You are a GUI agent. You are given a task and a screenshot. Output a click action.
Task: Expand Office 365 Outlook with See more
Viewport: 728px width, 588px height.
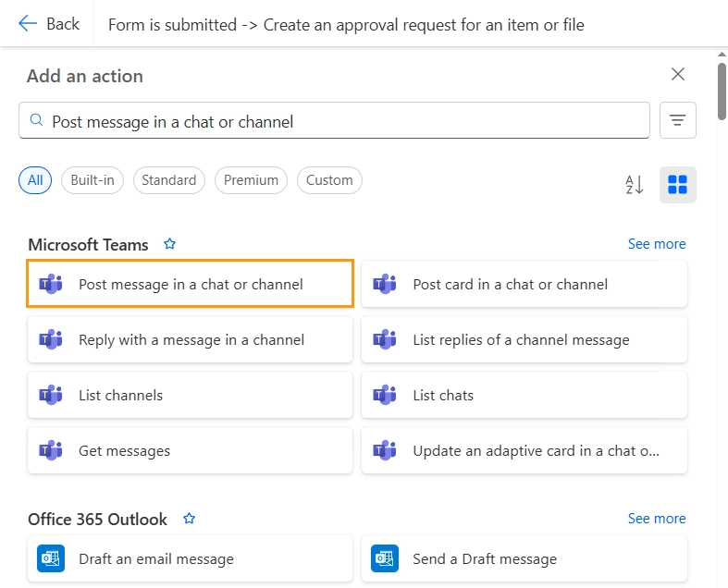click(657, 519)
